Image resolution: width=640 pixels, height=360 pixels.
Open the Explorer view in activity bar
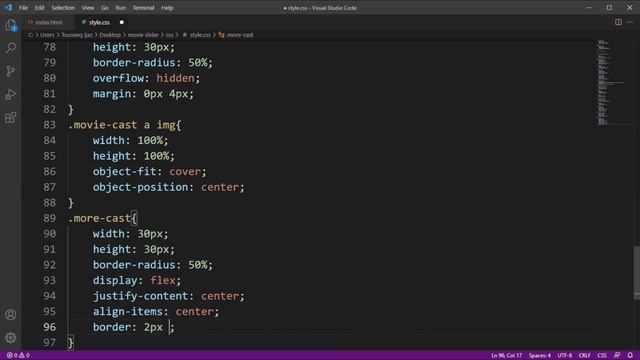11,25
